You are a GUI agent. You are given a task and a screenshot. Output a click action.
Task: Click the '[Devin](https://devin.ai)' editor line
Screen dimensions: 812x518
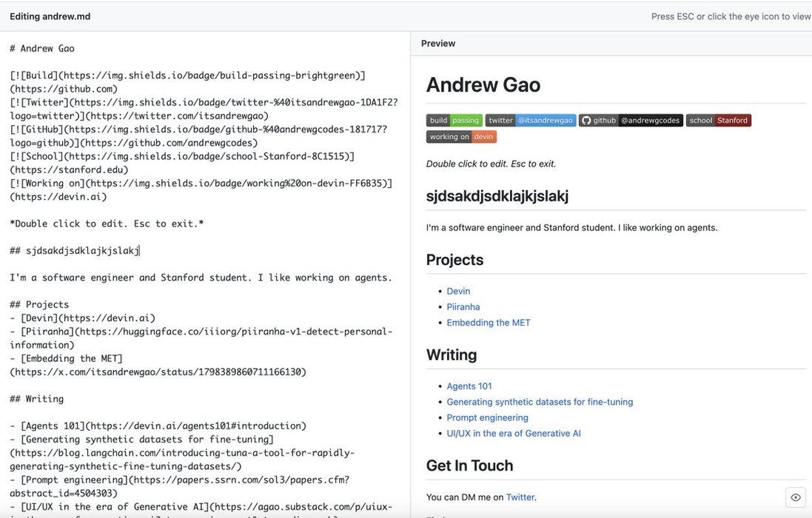(82, 318)
